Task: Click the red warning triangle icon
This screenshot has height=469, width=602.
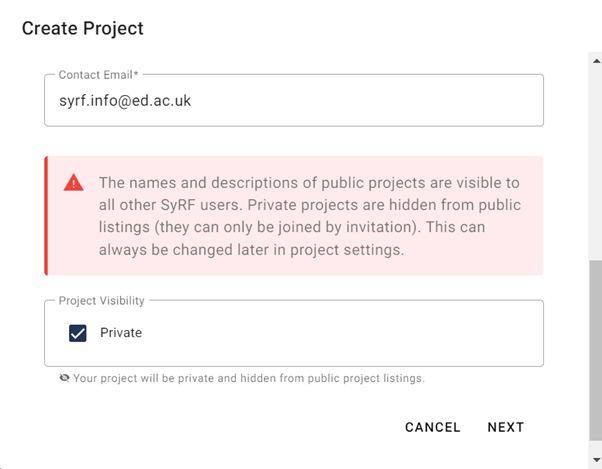Action: 73,183
